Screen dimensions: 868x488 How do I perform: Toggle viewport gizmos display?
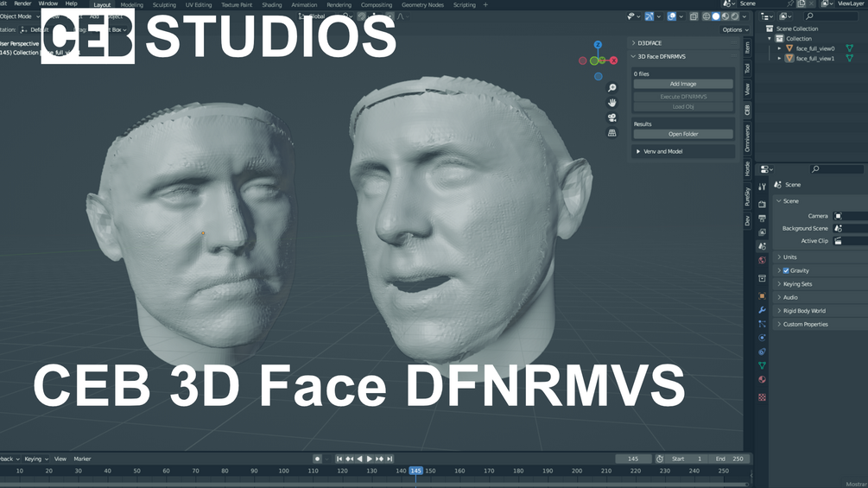[x=649, y=16]
